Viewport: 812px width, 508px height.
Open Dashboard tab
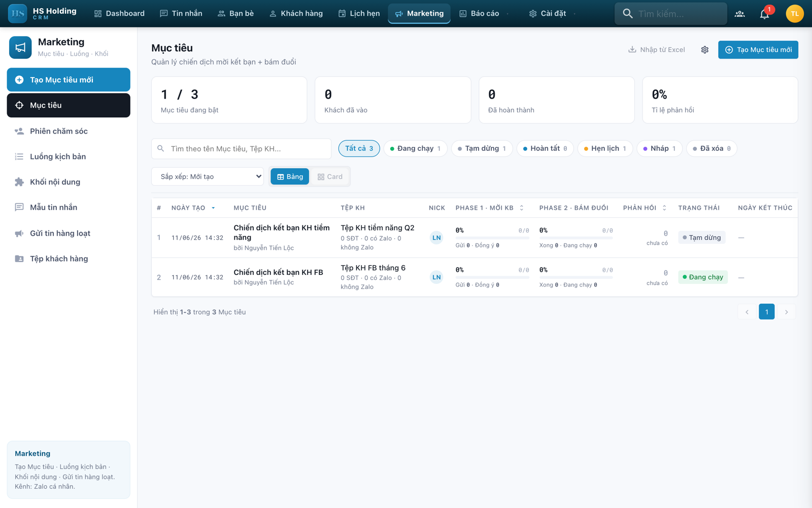[119, 14]
